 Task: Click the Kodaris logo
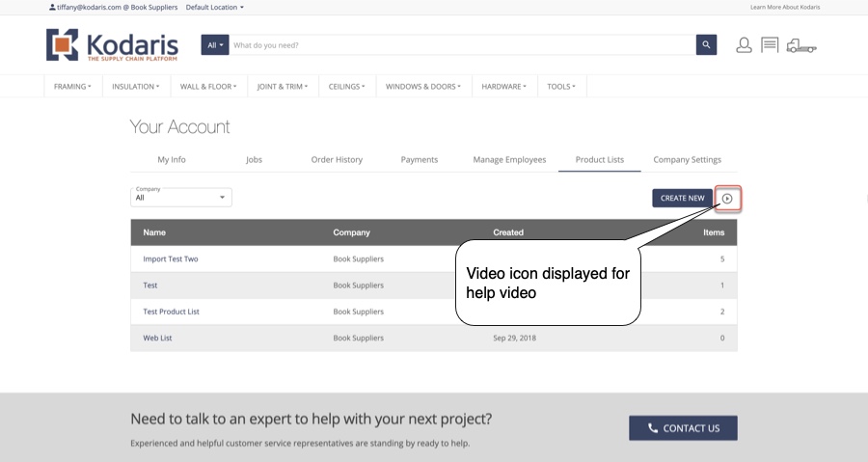click(112, 44)
